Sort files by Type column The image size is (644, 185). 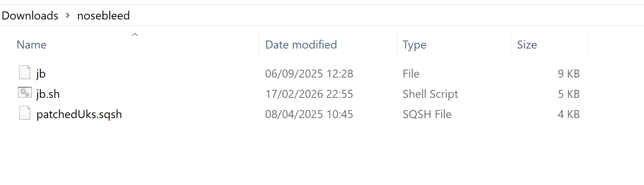(x=414, y=45)
